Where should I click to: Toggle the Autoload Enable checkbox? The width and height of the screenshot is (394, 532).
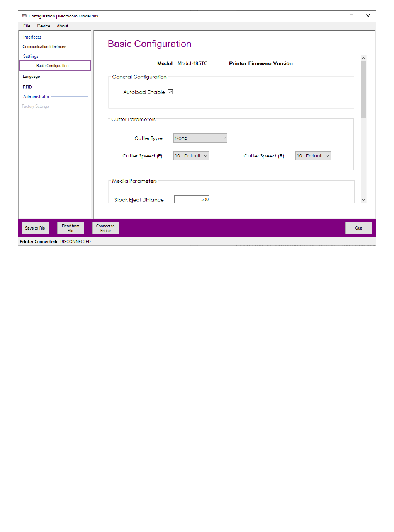(170, 92)
